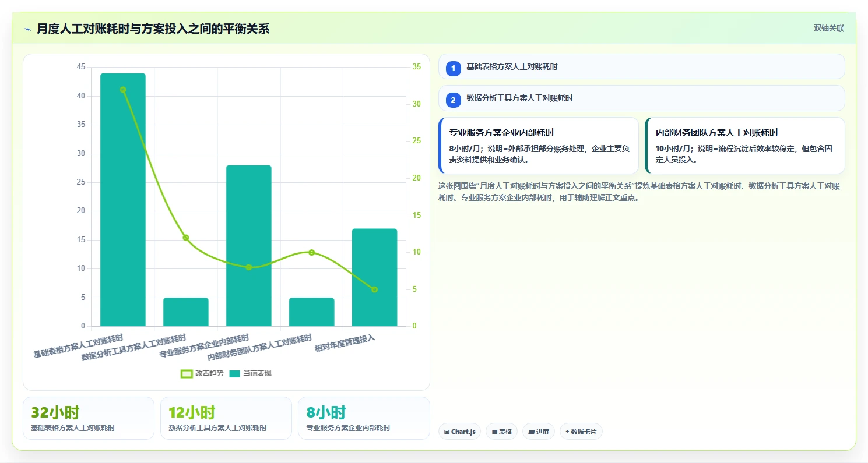
Task: Click the bar for 数据分析工具方案
Action: click(x=186, y=312)
